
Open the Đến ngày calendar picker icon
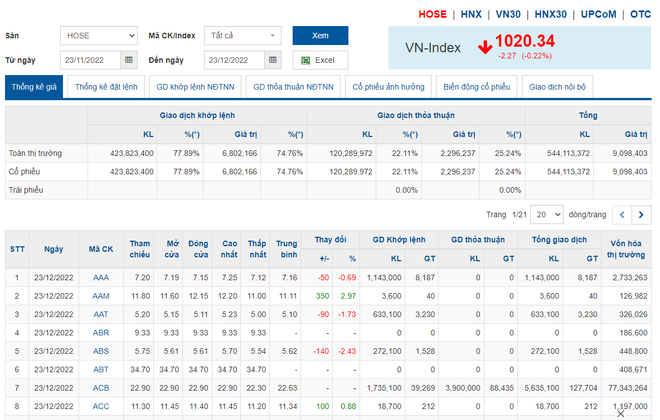[x=271, y=60]
